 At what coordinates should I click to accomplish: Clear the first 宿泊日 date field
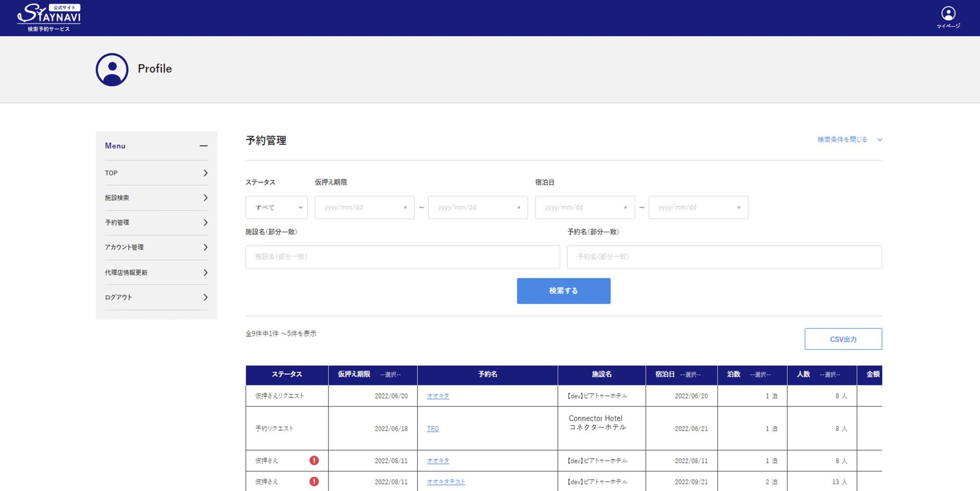(626, 207)
